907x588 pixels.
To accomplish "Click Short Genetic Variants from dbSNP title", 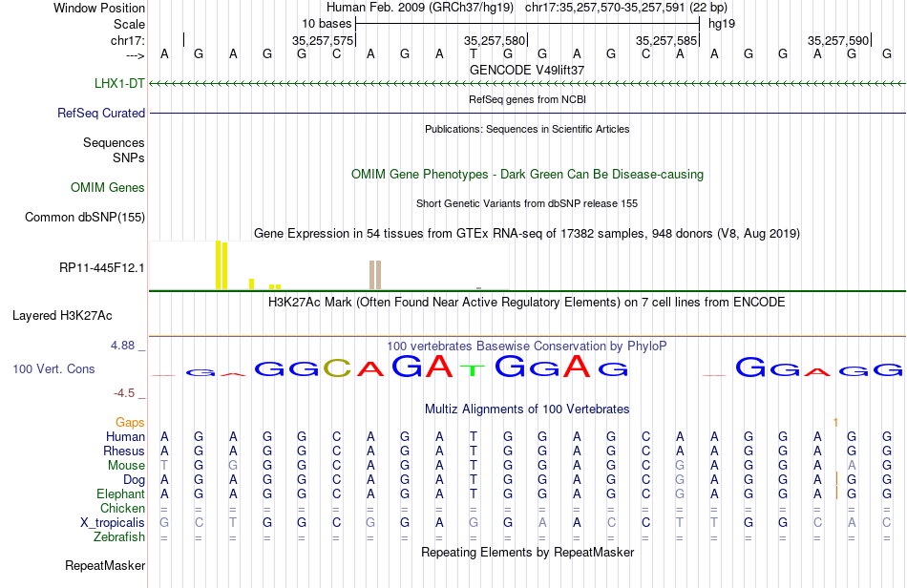I will (x=527, y=203).
